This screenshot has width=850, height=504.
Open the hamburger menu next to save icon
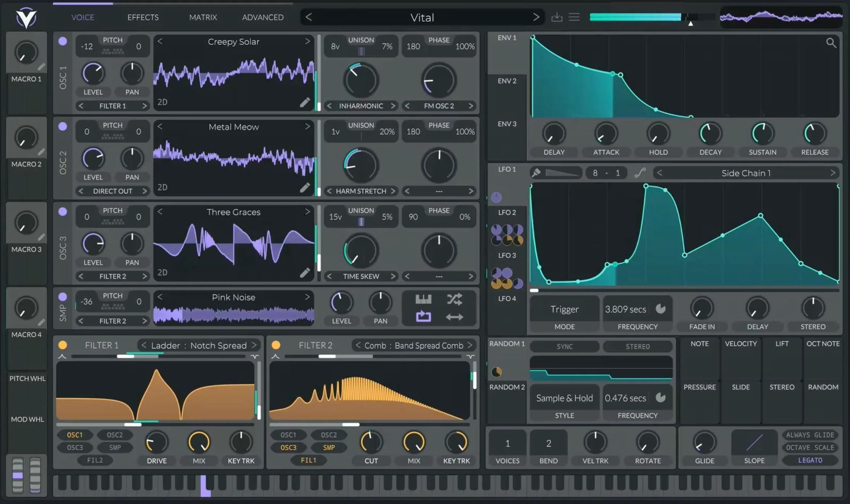coord(574,17)
